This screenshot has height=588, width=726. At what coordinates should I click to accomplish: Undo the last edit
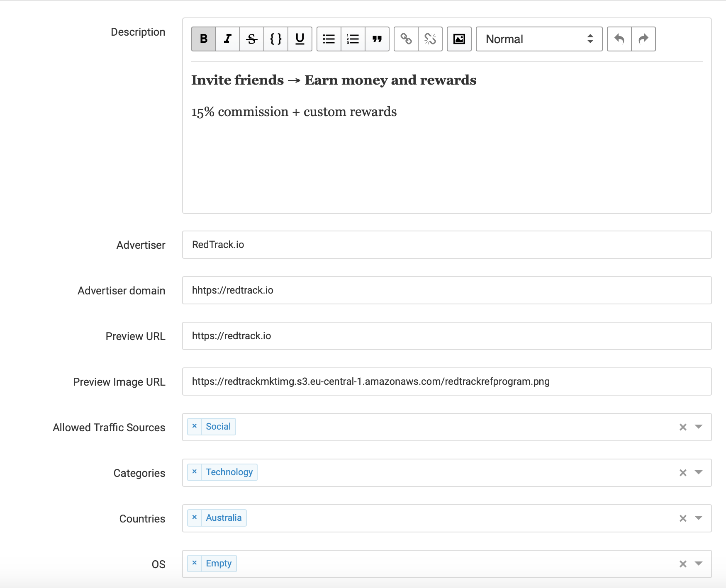pyautogui.click(x=619, y=39)
